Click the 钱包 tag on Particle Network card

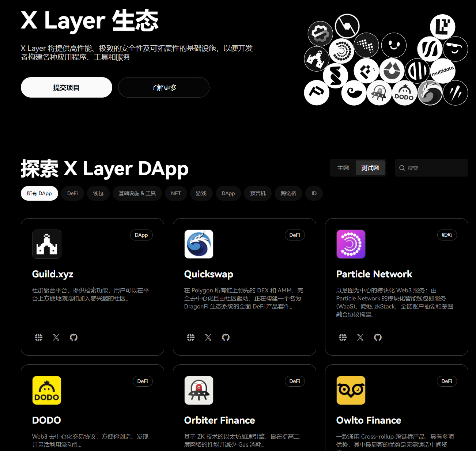click(x=447, y=235)
